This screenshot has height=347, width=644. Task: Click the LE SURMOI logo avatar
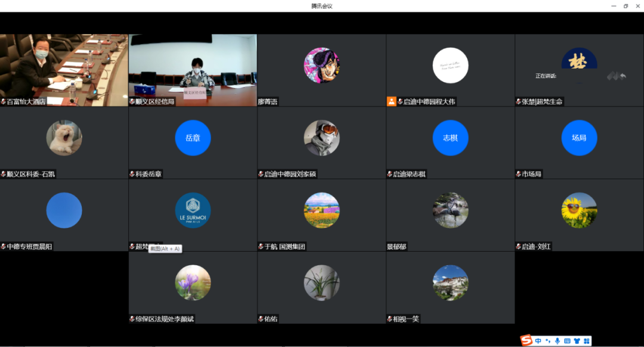[193, 210]
